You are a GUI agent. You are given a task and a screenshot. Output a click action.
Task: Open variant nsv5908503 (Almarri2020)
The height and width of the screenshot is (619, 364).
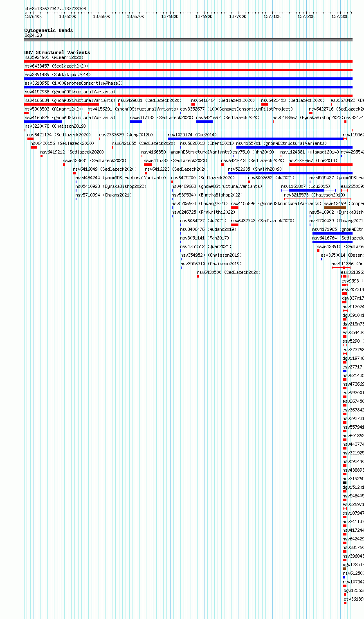pyautogui.click(x=54, y=109)
